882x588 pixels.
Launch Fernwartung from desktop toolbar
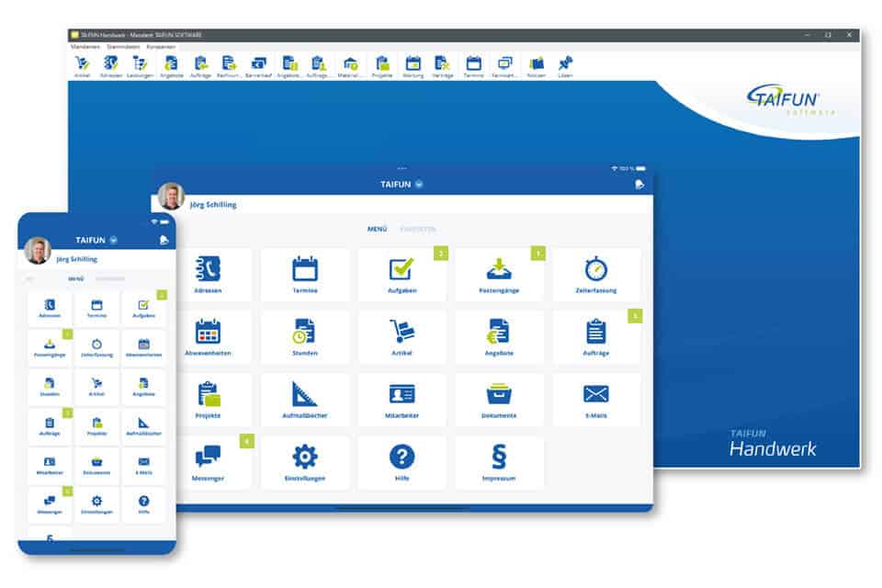pos(504,66)
